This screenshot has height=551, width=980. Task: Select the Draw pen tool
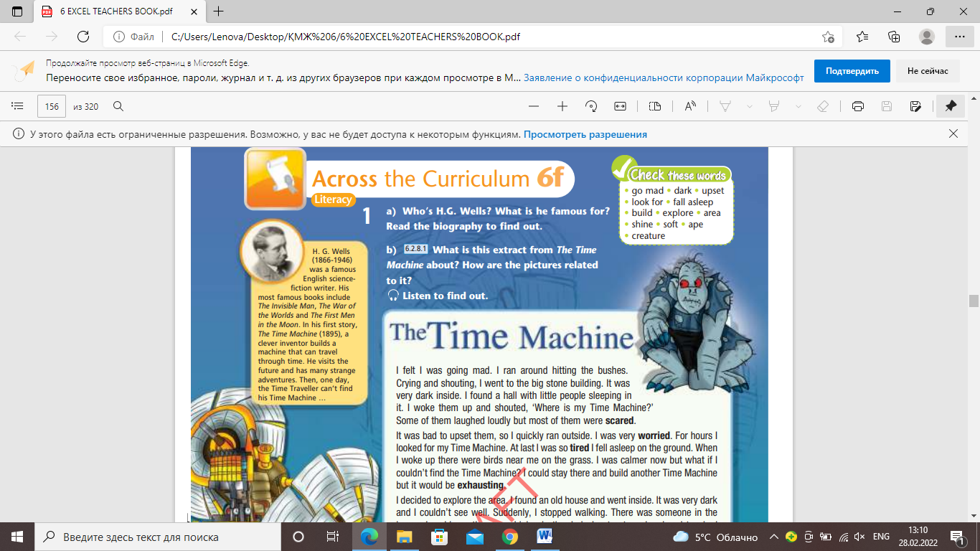pyautogui.click(x=725, y=106)
